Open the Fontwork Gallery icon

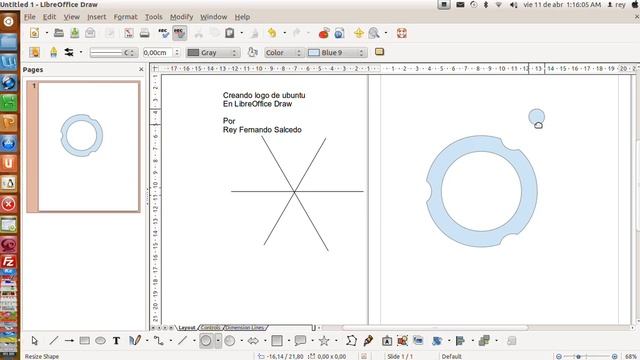tap(387, 340)
